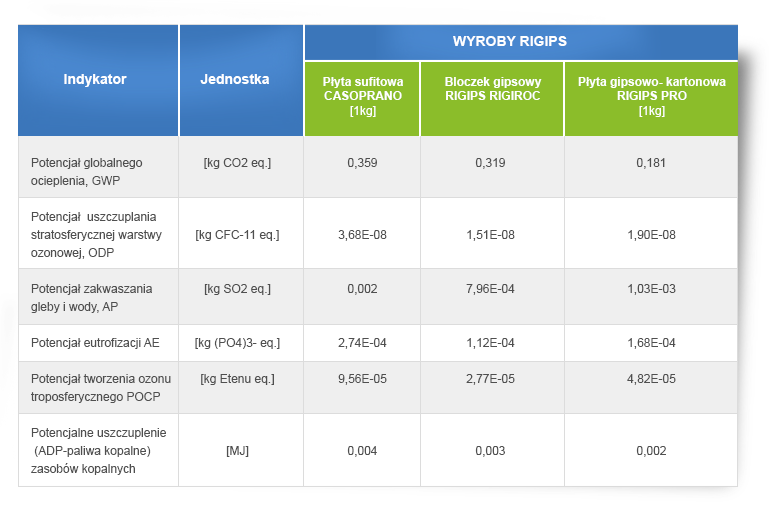The height and width of the screenshot is (508, 769).
Task: Click the value 0,004
Action: coord(362,451)
